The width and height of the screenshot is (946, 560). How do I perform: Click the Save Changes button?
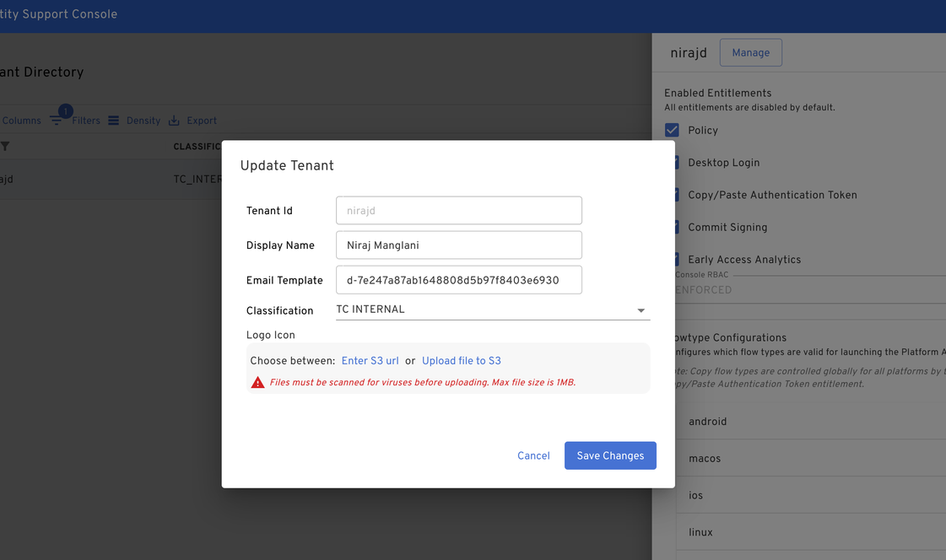[x=610, y=455]
